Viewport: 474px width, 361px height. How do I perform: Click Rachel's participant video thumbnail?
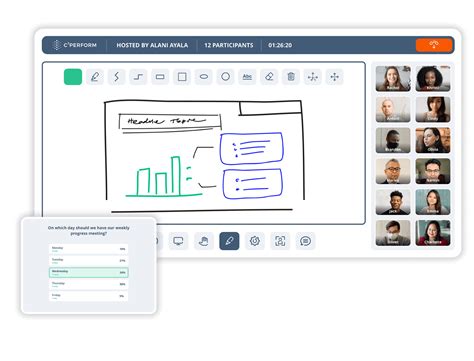pos(393,79)
